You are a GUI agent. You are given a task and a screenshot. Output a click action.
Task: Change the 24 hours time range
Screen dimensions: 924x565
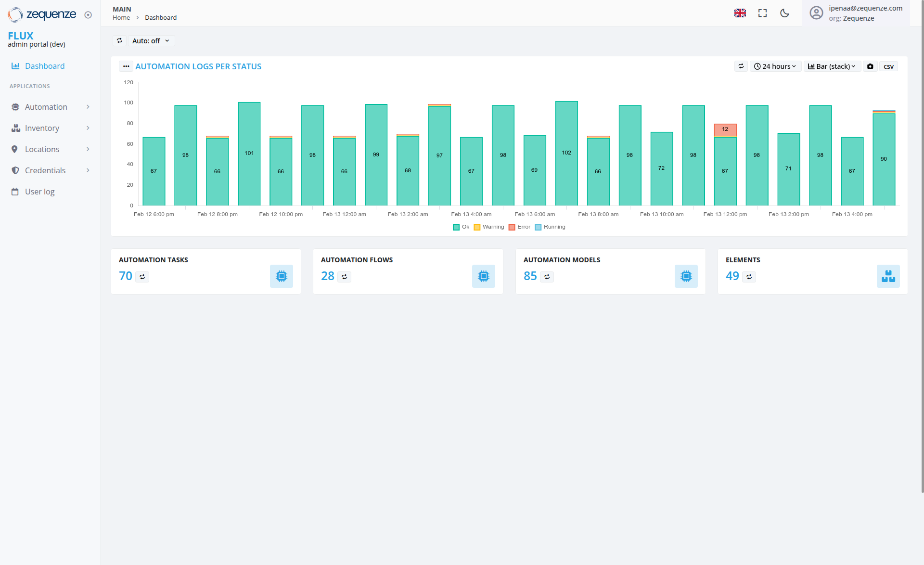point(775,66)
